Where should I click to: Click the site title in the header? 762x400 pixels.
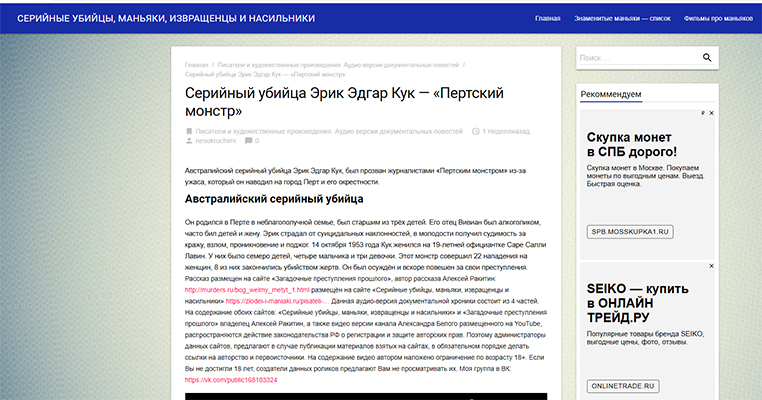click(x=166, y=18)
